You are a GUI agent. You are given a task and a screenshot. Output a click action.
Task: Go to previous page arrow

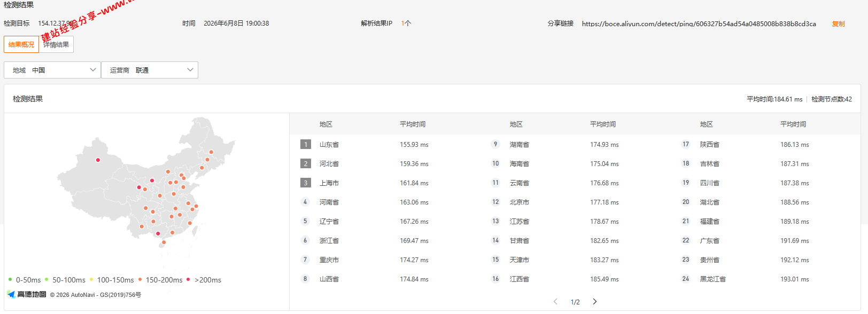[556, 302]
